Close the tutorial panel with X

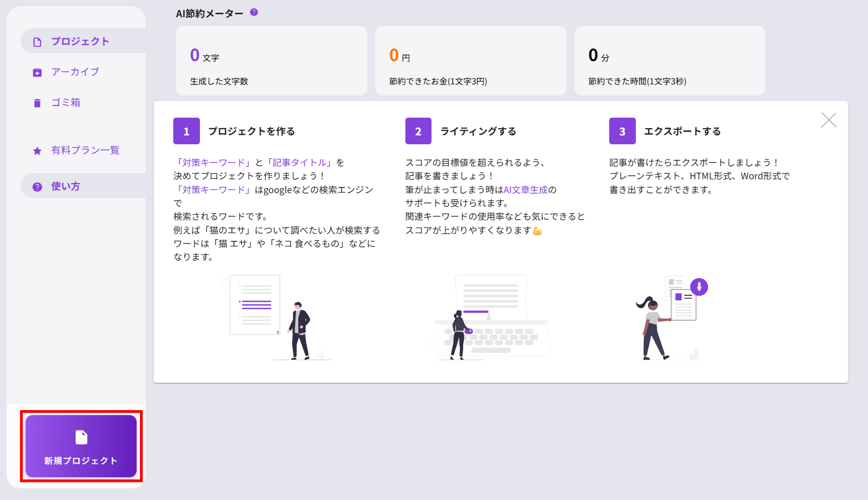pos(828,120)
